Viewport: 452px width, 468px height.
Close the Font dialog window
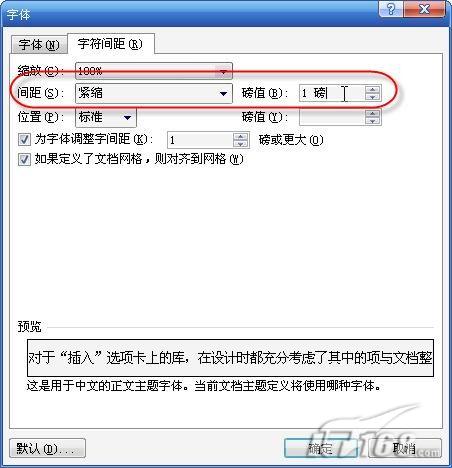pos(424,9)
